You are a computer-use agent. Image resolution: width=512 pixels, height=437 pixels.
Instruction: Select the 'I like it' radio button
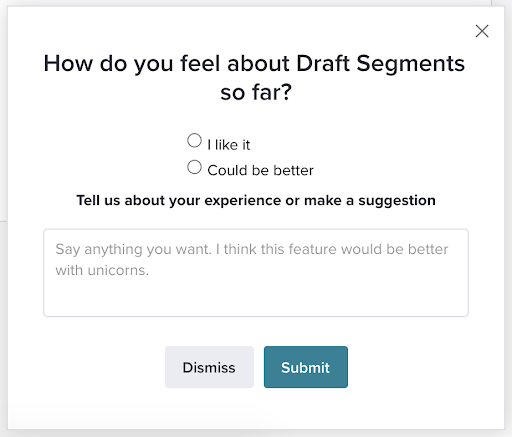194,140
